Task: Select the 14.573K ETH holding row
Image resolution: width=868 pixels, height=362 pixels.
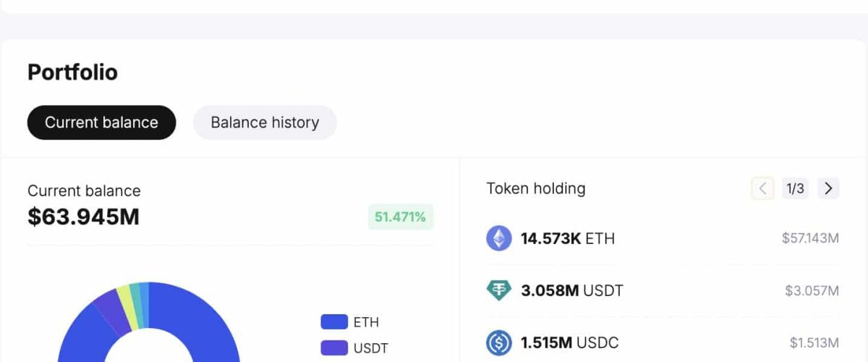Action: (x=568, y=238)
